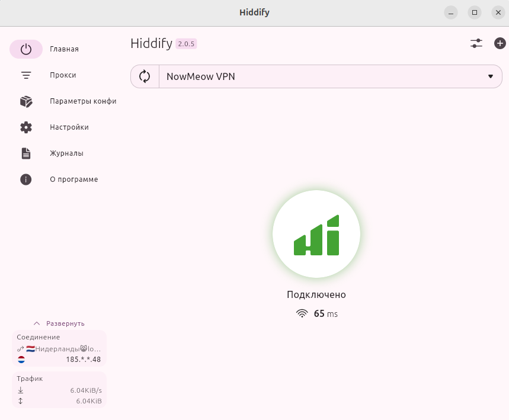Click the Журналы document icon
Screen dimensions: 509x420
pyautogui.click(x=26, y=153)
